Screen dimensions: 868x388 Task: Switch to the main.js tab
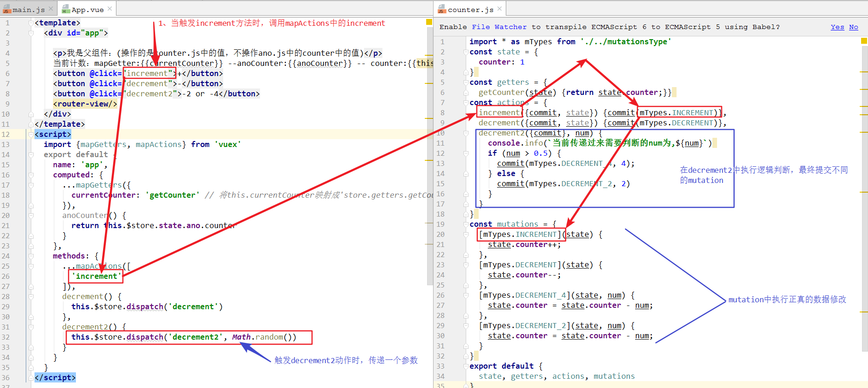pos(29,9)
